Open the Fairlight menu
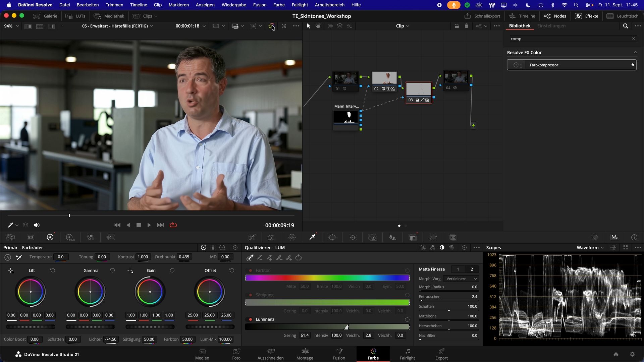Image resolution: width=644 pixels, height=362 pixels. click(x=300, y=5)
